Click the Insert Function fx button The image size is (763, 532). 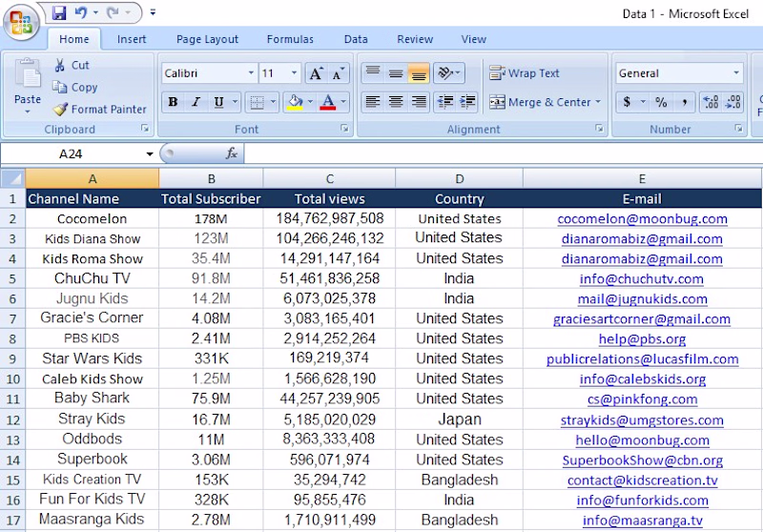coord(231,153)
